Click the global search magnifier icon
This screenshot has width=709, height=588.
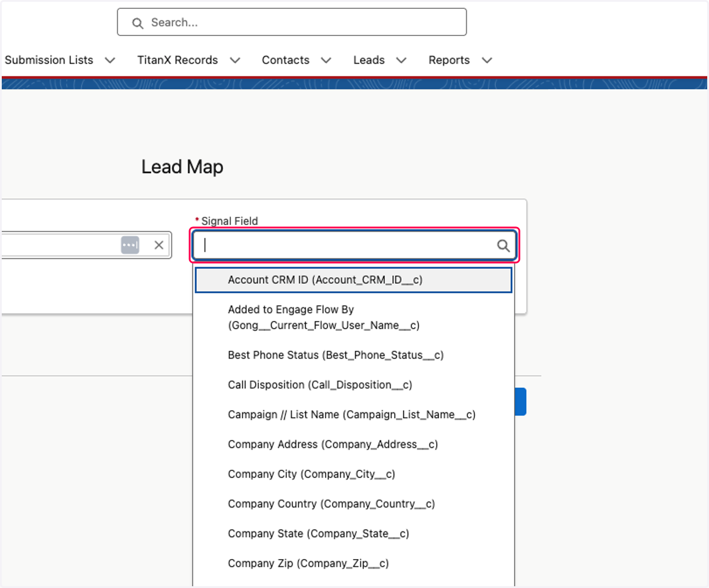coord(138,23)
